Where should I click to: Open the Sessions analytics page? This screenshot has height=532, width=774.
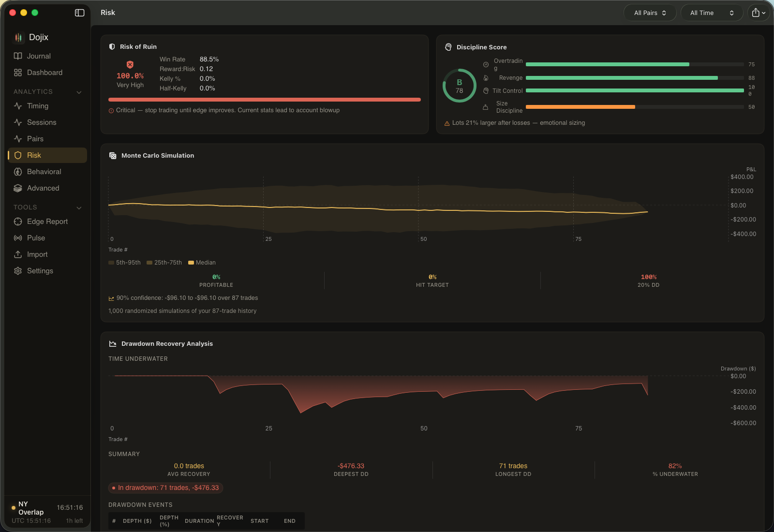point(41,122)
